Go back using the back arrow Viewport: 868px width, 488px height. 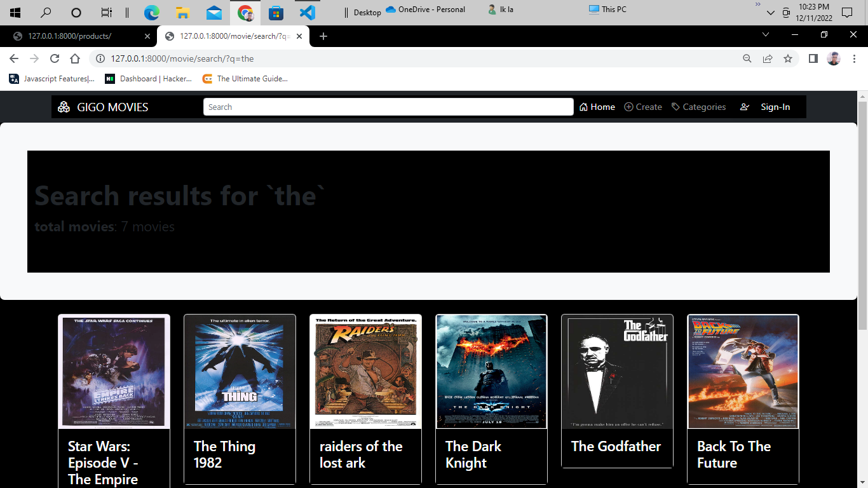(x=13, y=58)
